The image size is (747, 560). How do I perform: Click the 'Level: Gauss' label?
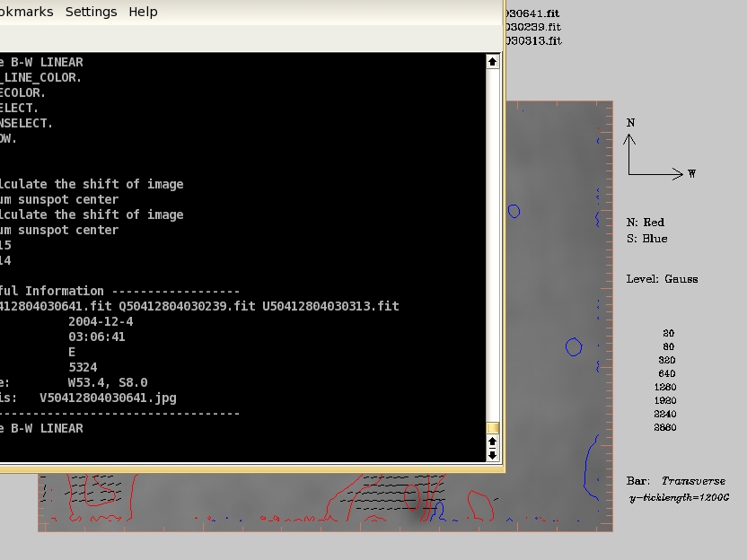click(662, 279)
